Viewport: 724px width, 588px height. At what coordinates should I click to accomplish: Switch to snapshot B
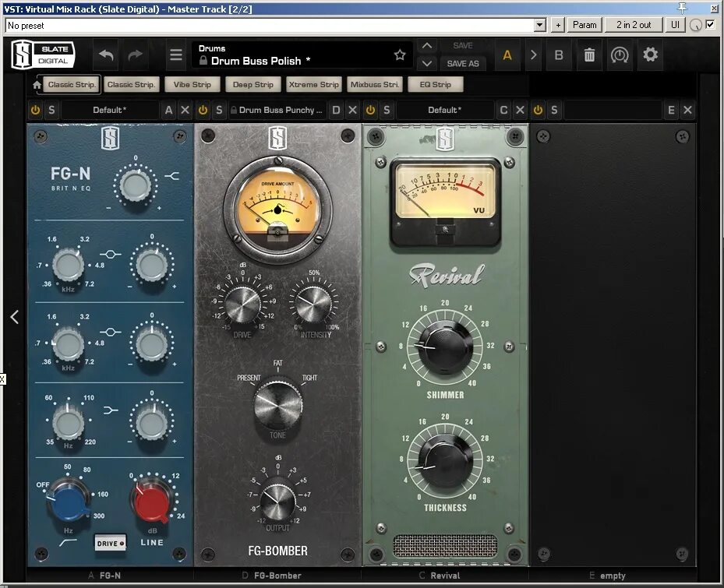coord(558,55)
